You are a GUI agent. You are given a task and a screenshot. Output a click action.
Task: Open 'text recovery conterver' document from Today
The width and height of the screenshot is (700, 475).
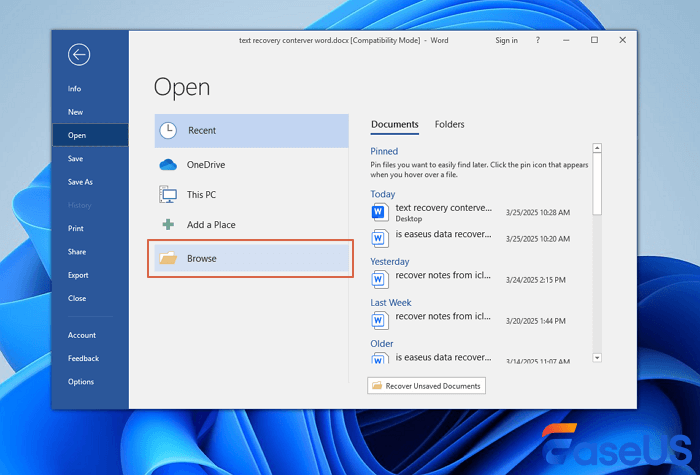pyautogui.click(x=443, y=208)
